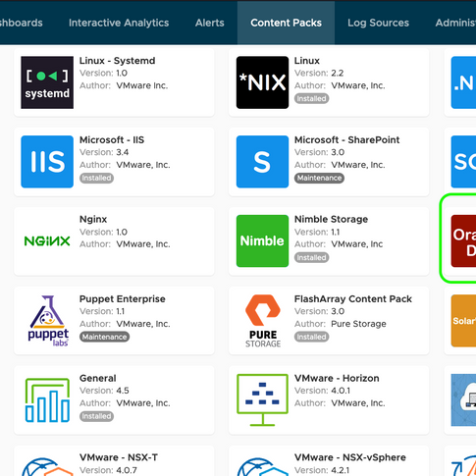Switch to the Content Packs tab
The height and width of the screenshot is (476, 476).
(286, 23)
